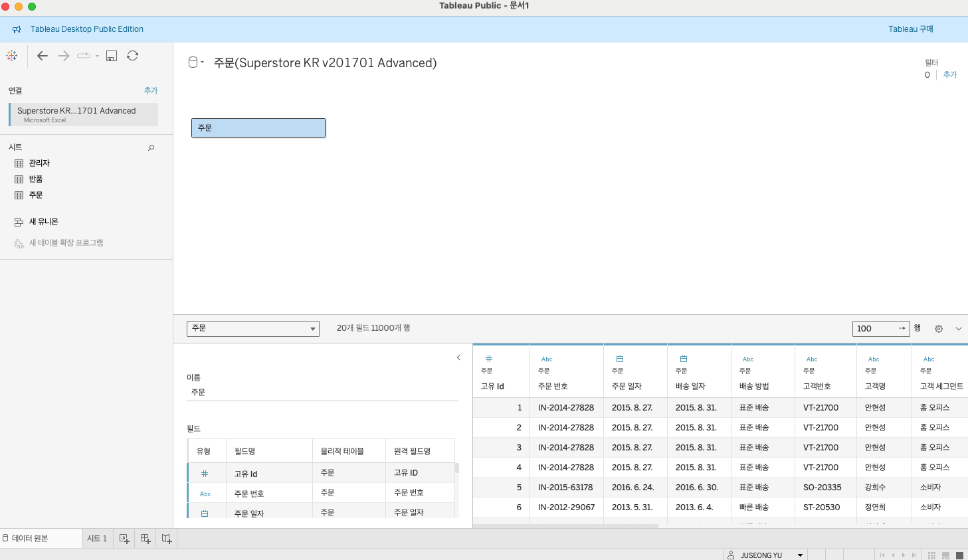The image size is (968, 560).
Task: Open the 주문 table selector dropdown
Action: tap(253, 328)
